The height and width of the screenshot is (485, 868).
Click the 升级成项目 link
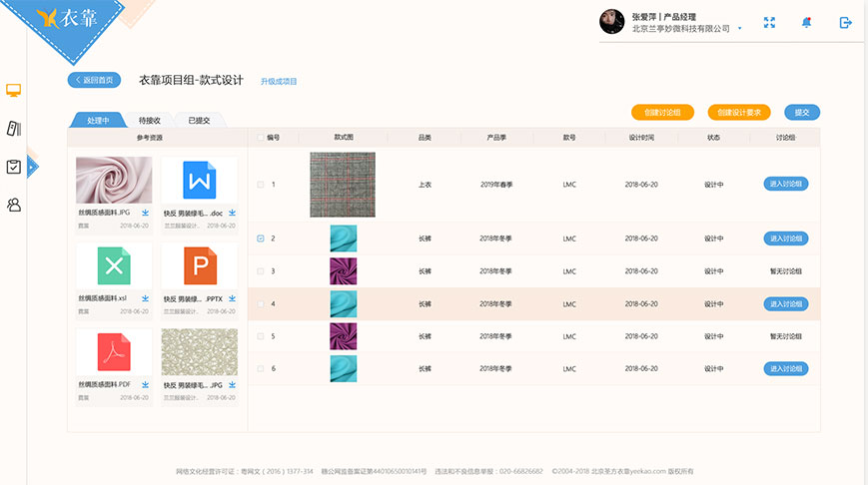pos(279,81)
